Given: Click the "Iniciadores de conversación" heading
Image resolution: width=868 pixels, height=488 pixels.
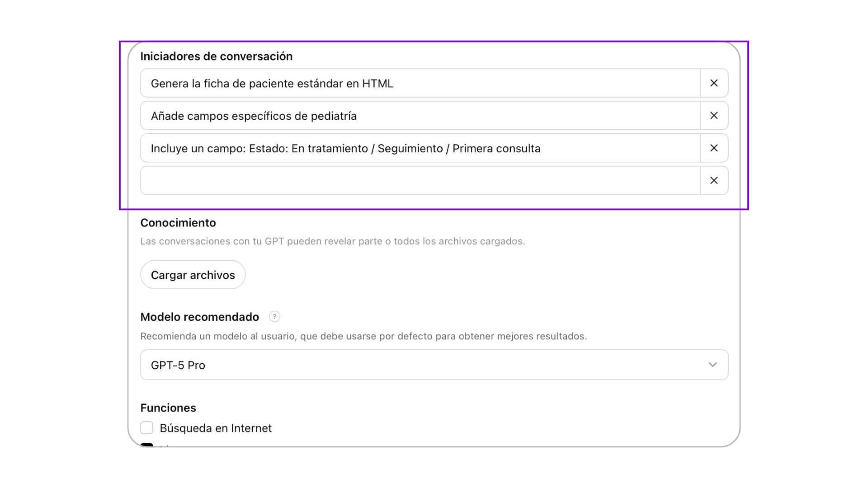Looking at the screenshot, I should (216, 56).
